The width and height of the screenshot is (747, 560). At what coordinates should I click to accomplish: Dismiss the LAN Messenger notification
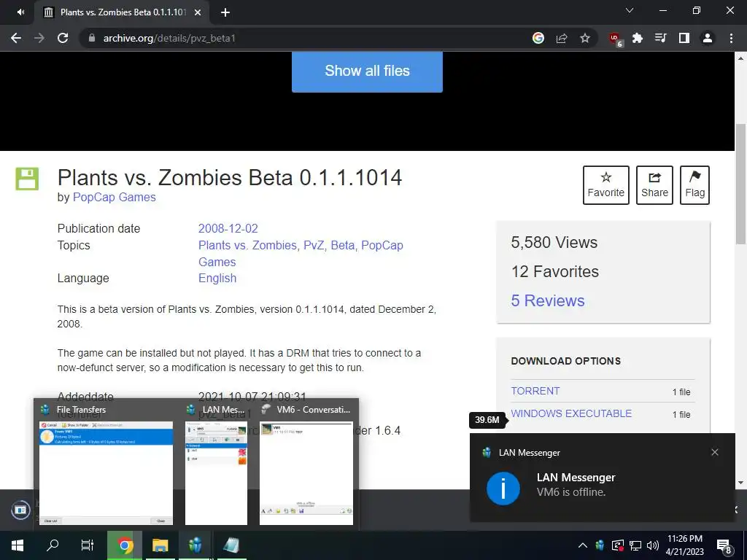[715, 452]
